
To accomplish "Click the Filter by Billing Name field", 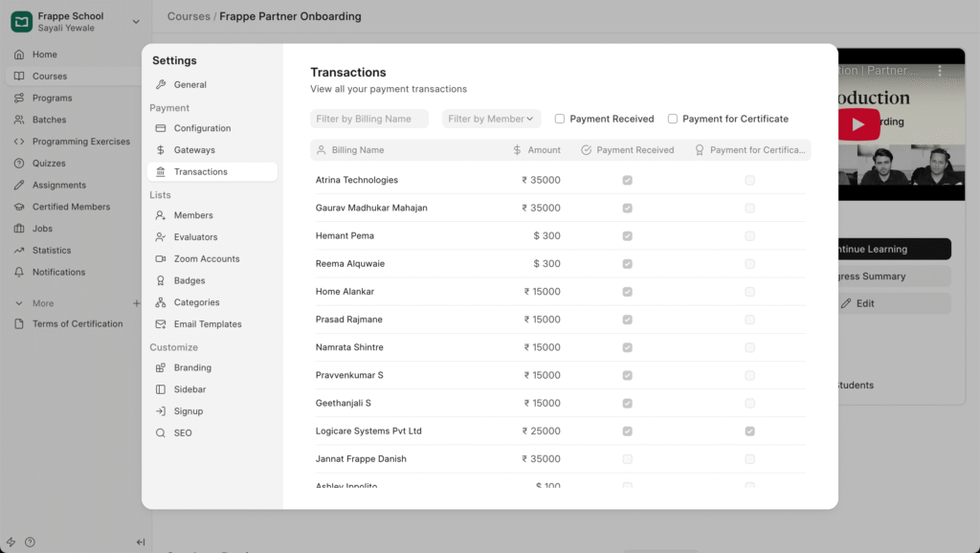I will click(x=368, y=119).
